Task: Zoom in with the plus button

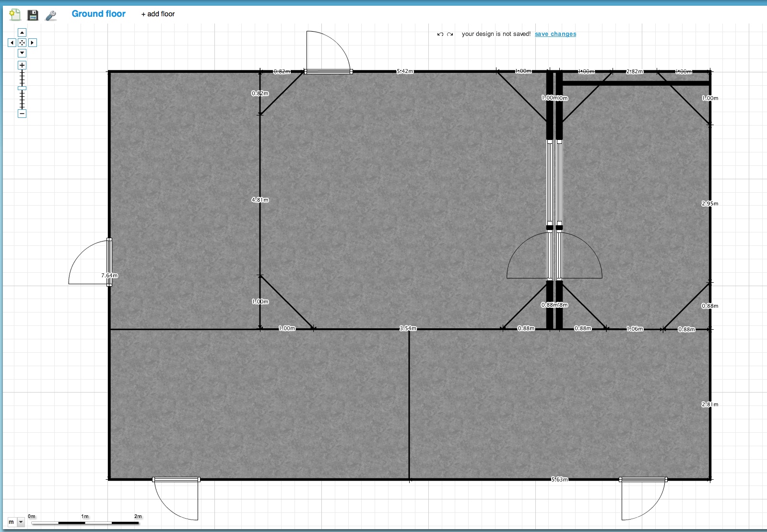Action: 22,65
